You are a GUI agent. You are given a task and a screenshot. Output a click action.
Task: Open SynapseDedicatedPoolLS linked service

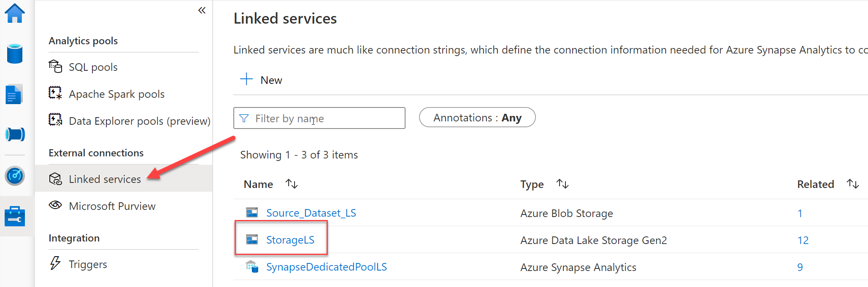point(327,267)
